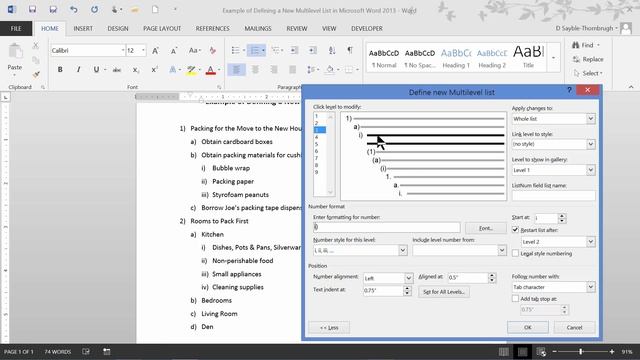Click the ListNum field list name box
This screenshot has width=640, height=360.
(x=553, y=196)
